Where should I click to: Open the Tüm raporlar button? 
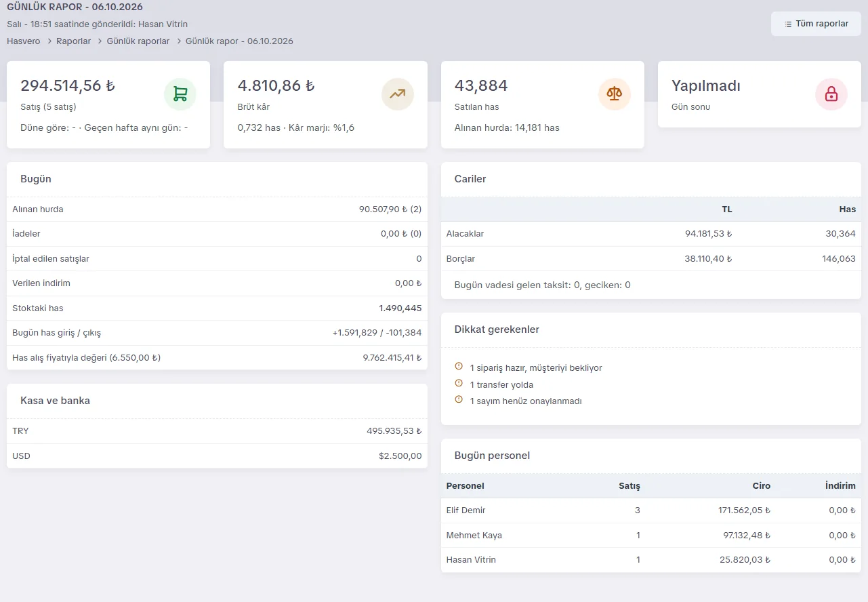click(816, 24)
